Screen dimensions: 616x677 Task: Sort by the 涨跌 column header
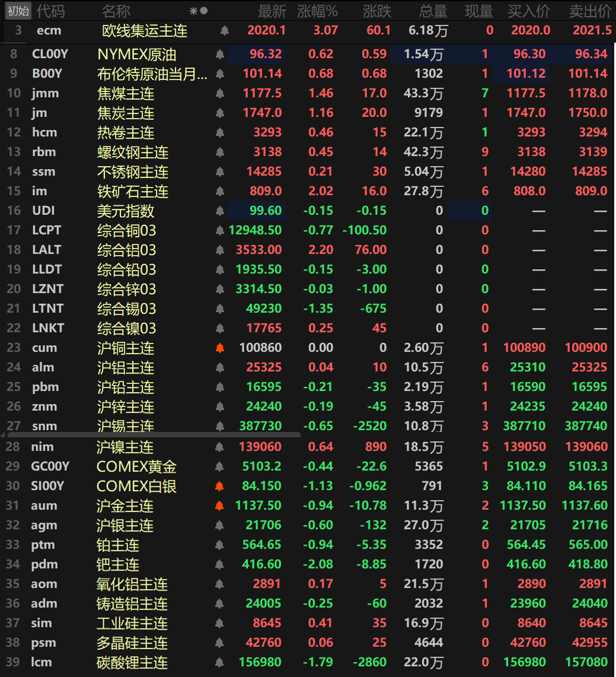click(x=377, y=11)
